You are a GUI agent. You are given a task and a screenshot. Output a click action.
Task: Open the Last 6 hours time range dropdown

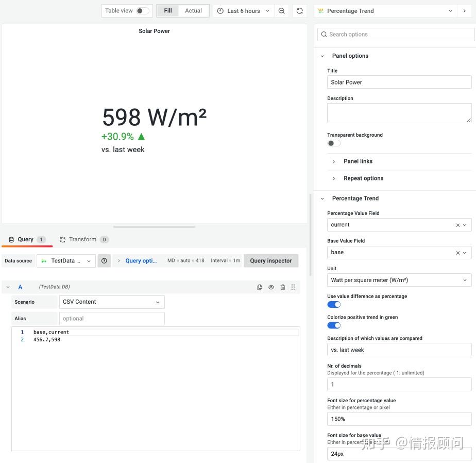tap(244, 11)
